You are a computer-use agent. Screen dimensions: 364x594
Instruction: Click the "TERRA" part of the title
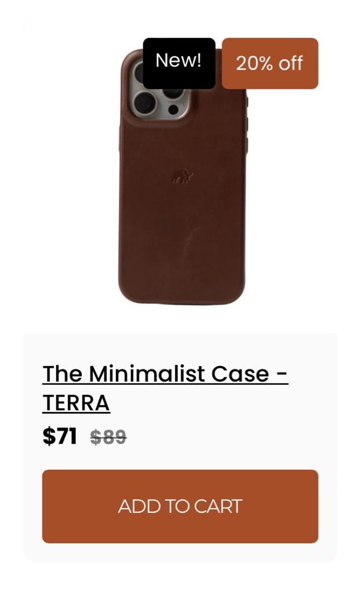pos(76,403)
